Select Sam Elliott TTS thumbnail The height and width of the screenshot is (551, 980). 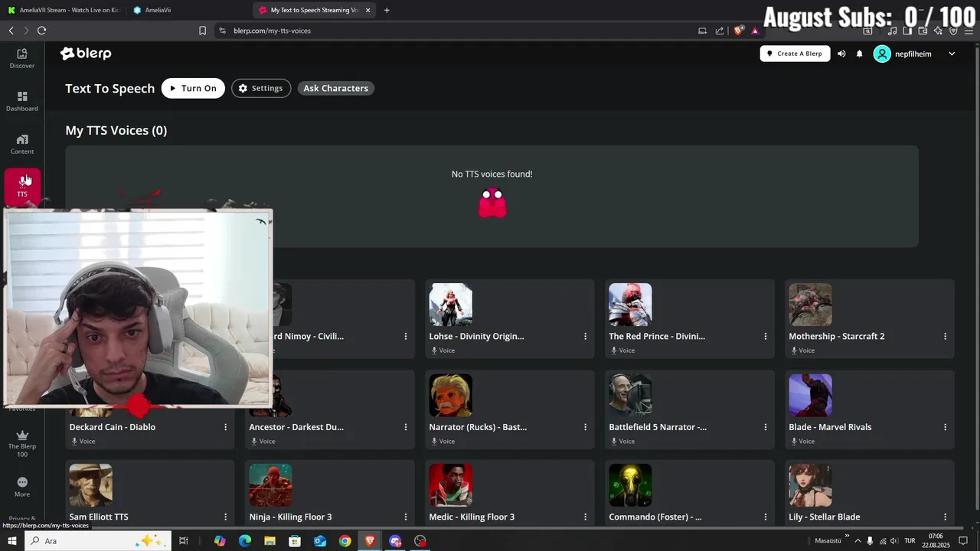tap(90, 485)
